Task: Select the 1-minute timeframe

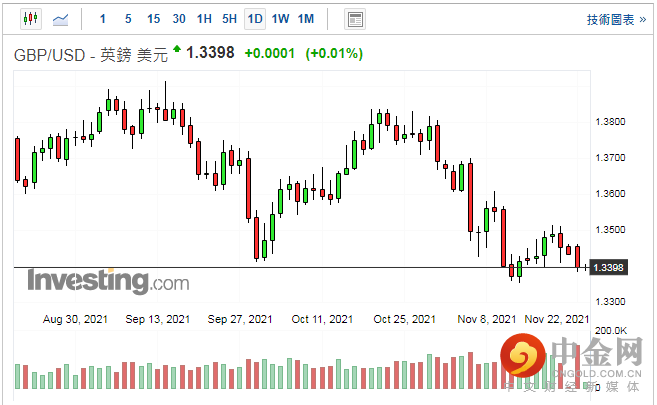Action: (x=103, y=19)
